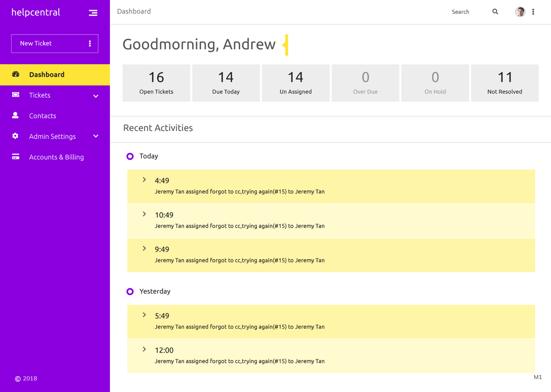The image size is (551, 392).
Task: Open Admin Settings in the sidebar
Action: (x=55, y=137)
